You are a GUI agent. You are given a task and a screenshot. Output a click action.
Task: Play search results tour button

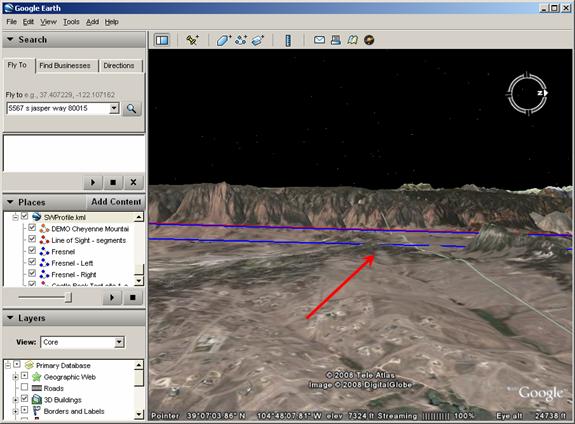tap(93, 182)
